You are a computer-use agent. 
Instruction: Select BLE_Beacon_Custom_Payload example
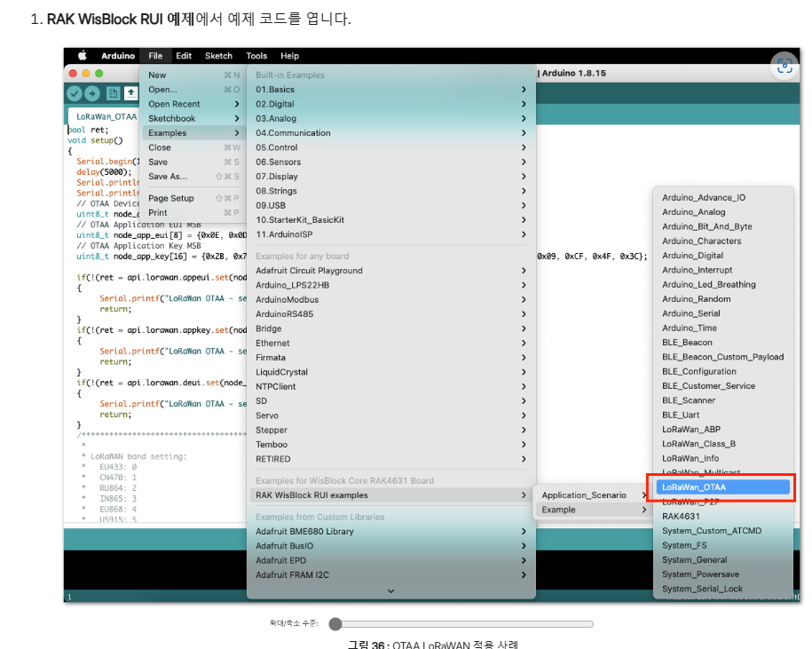(x=723, y=358)
